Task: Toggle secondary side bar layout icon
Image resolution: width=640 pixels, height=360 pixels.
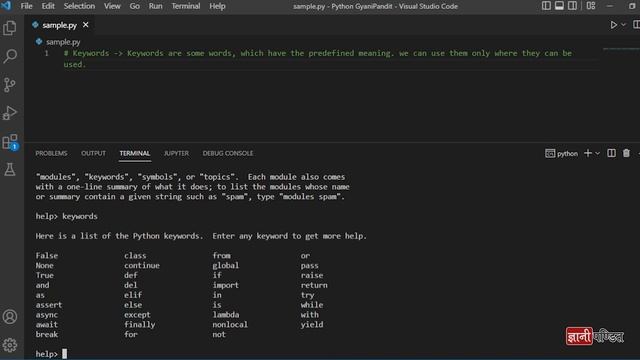Action: (572, 6)
